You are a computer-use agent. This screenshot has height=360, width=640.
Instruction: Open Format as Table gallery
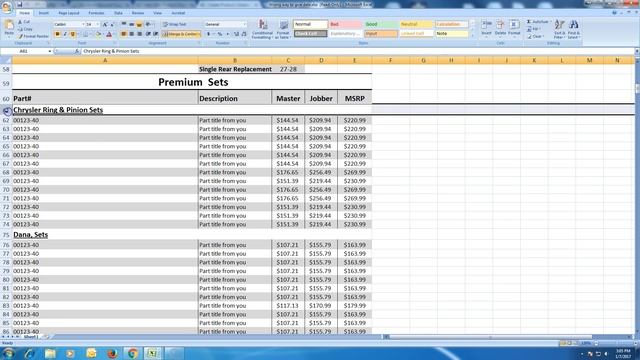pyautogui.click(x=283, y=29)
